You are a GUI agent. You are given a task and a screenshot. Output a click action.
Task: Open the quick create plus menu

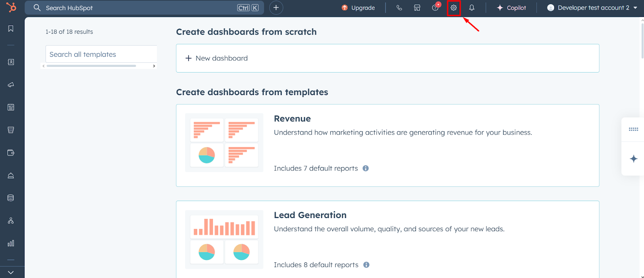click(276, 8)
